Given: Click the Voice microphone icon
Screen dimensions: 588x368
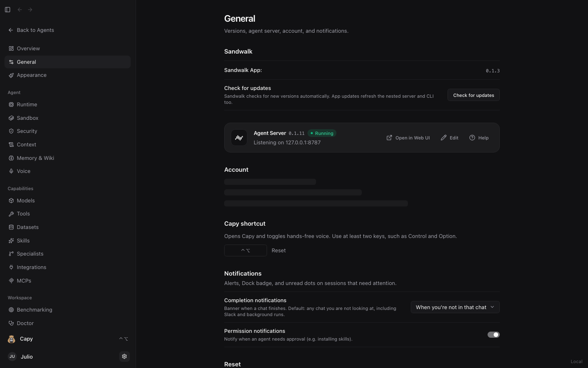Looking at the screenshot, I should pos(11,171).
